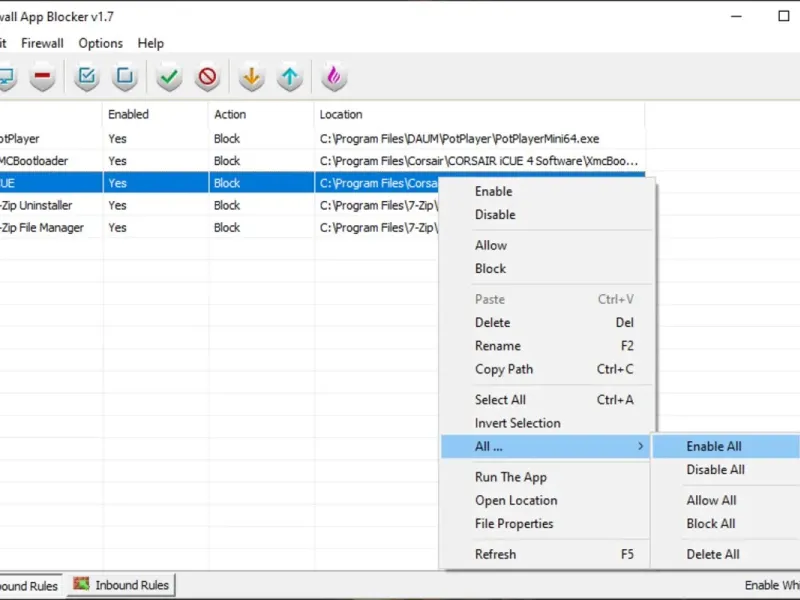Open the Options menu
Image resolution: width=800 pixels, height=600 pixels.
point(100,43)
